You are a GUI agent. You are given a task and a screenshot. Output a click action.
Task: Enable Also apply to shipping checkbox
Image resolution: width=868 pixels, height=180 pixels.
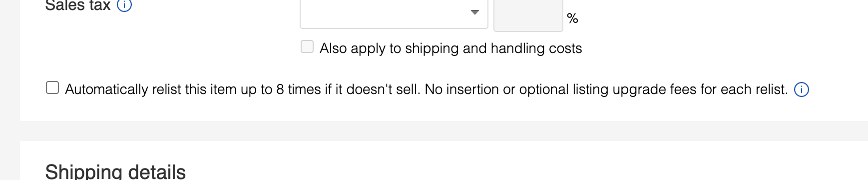307,47
